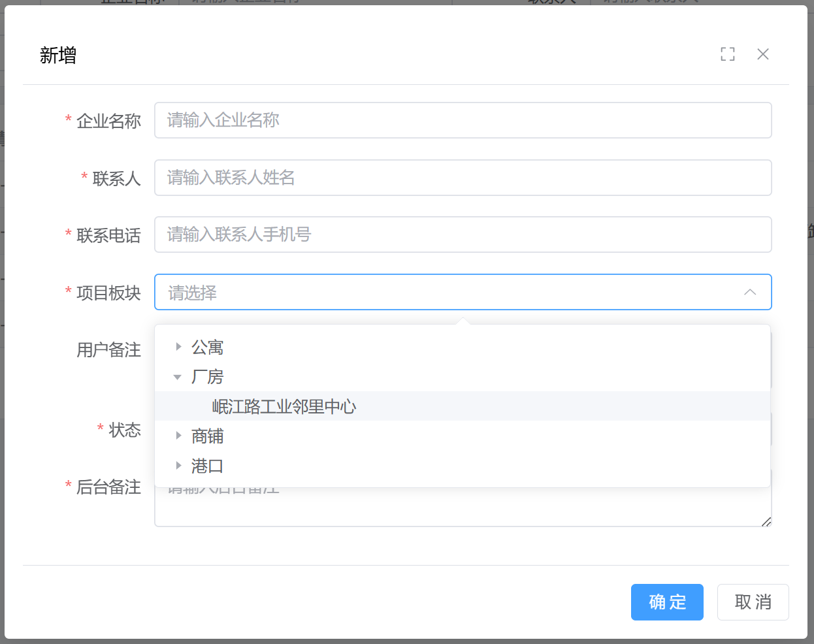Image resolution: width=814 pixels, height=644 pixels.
Task: Expand the 公寓 tree node arrow
Action: 178,347
